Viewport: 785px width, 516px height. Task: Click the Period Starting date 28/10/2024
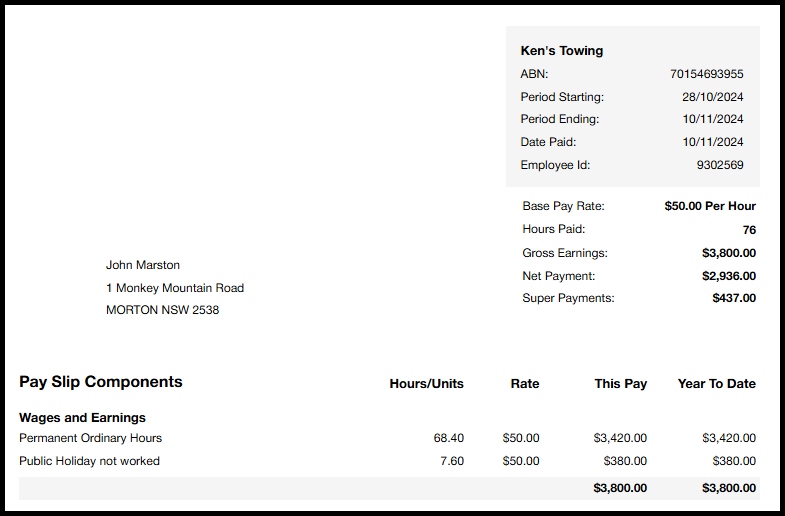712,97
